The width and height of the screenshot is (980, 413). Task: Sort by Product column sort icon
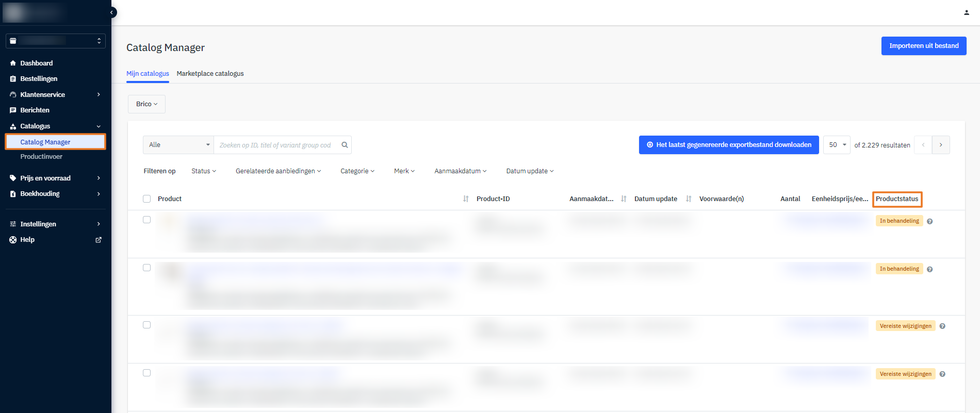point(466,199)
